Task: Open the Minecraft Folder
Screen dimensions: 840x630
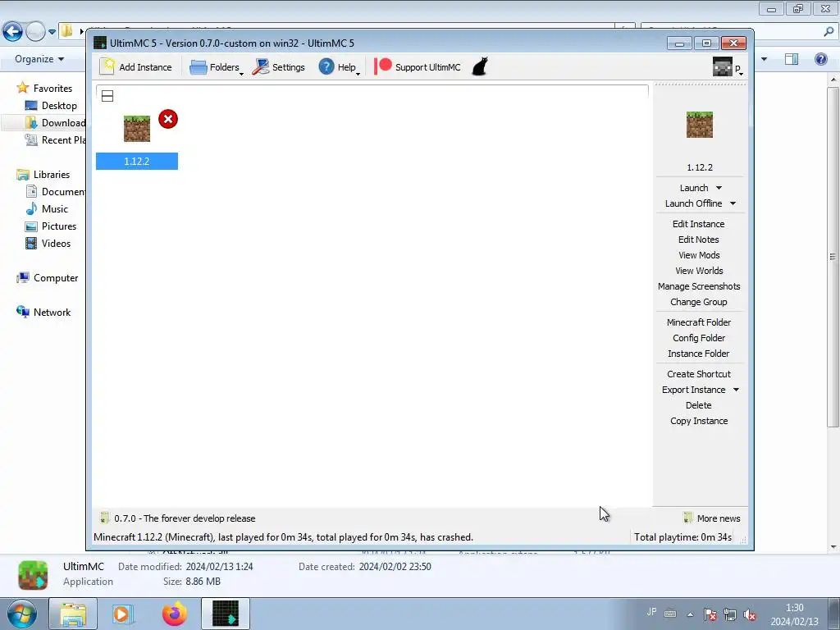Action: click(x=699, y=322)
